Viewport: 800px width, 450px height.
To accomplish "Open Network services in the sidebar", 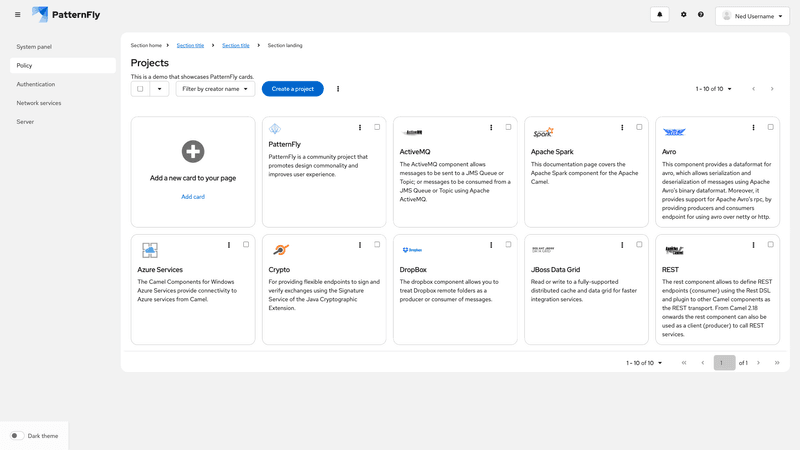I will [39, 103].
